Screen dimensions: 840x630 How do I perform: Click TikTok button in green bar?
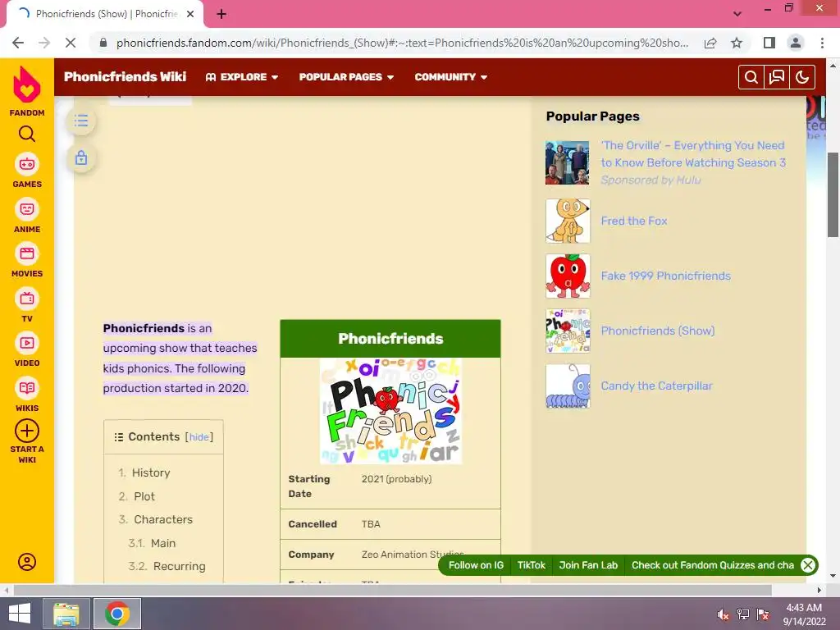click(531, 565)
